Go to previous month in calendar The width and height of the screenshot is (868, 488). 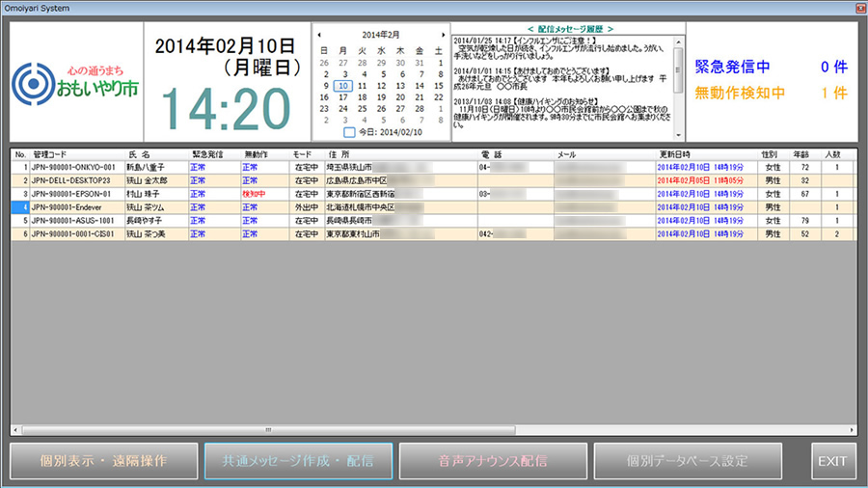(320, 34)
